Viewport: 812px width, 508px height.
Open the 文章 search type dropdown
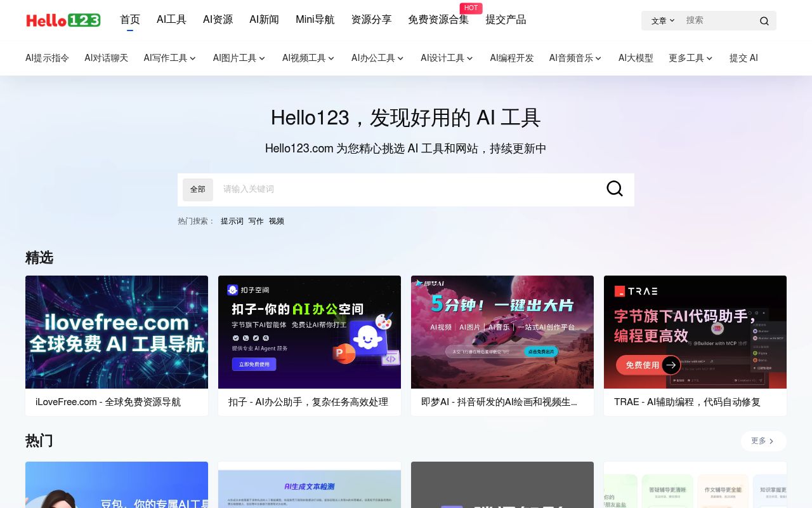tap(663, 20)
